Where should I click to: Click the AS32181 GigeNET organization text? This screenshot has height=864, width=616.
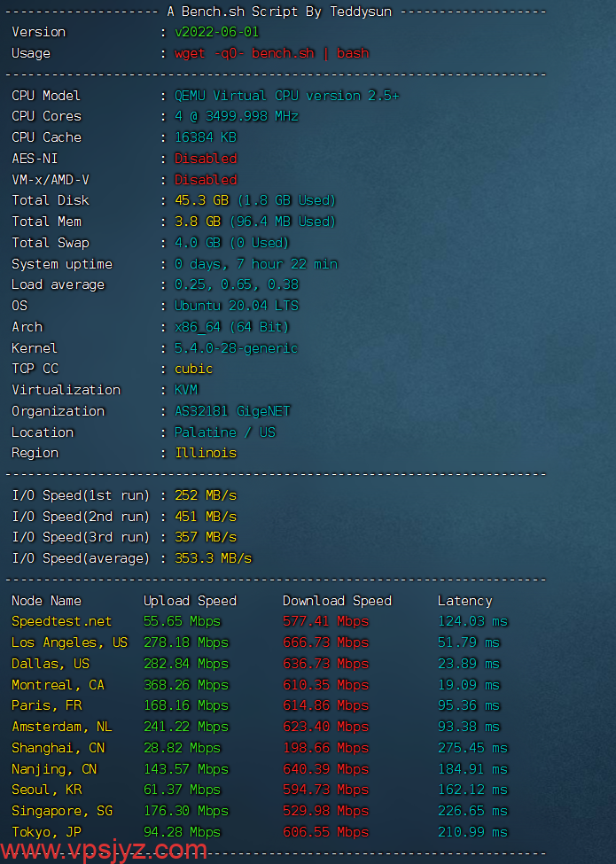pyautogui.click(x=232, y=411)
